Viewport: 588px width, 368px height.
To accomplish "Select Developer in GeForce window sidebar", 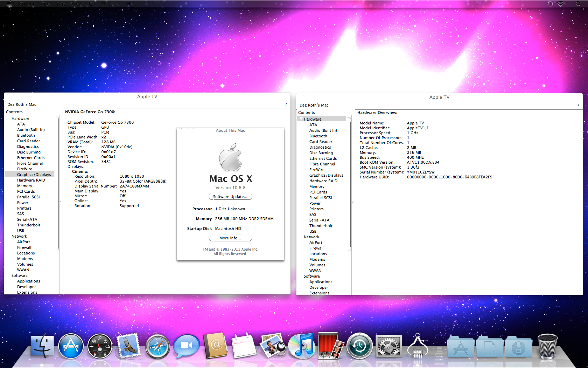I will (27, 287).
